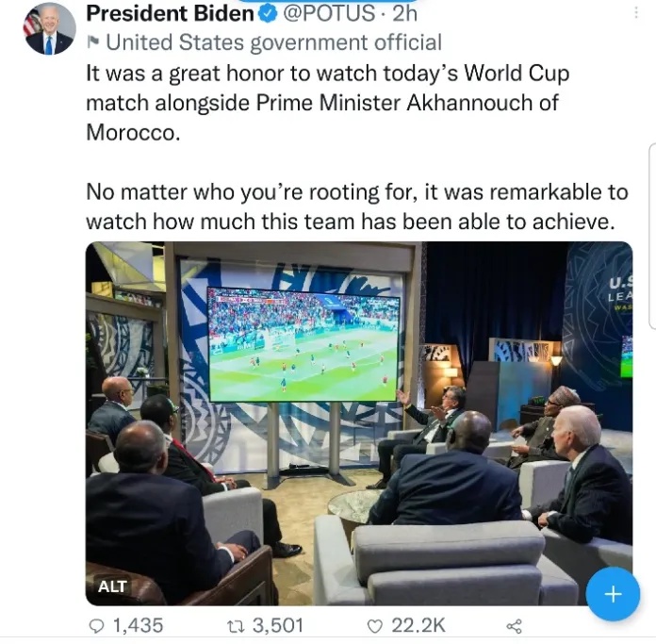Screen dimensions: 656x644
Task: Click the United States government official label
Action: (273, 41)
